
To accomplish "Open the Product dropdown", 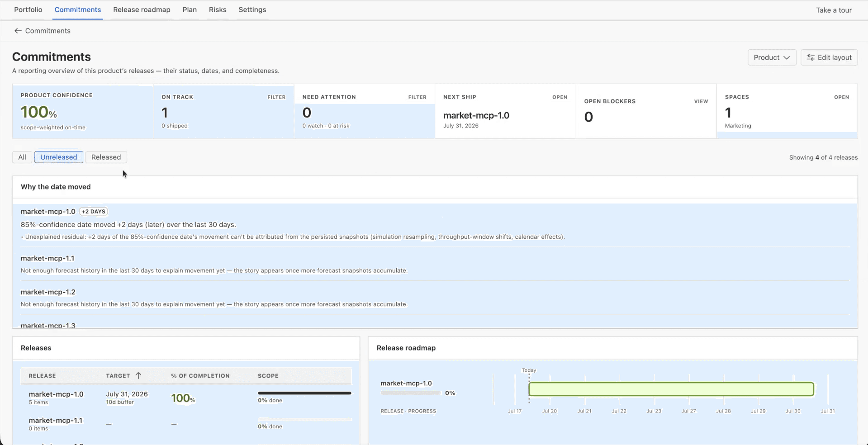I will 772,57.
